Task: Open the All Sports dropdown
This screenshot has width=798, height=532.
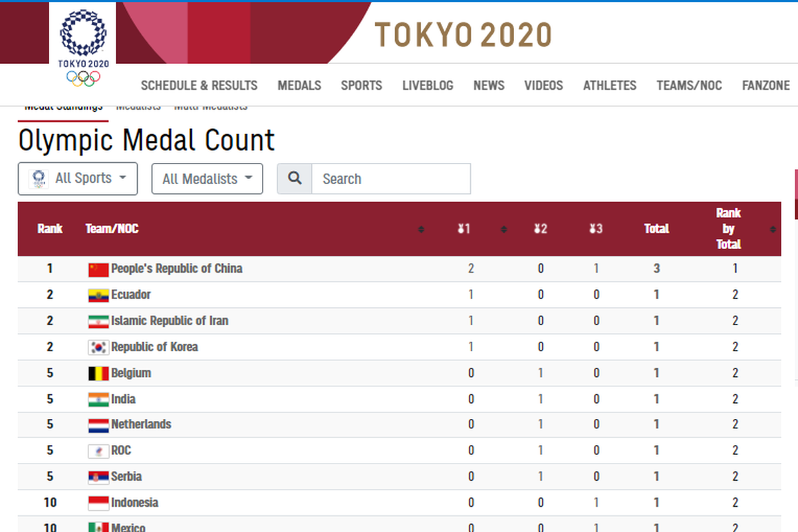Action: [78, 178]
